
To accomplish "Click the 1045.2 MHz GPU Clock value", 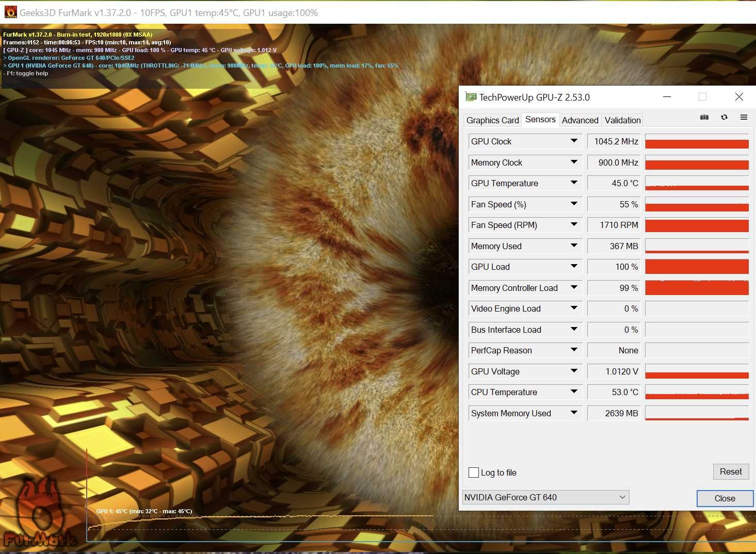I will pos(614,141).
